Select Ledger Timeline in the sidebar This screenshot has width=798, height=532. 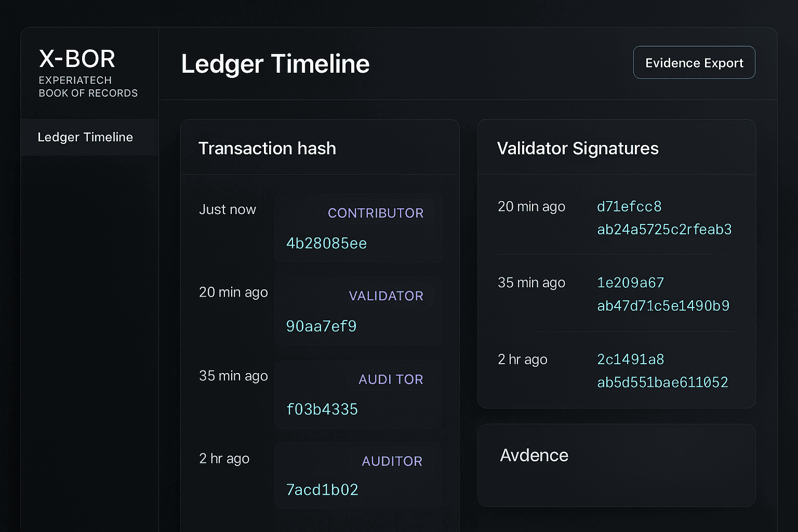click(x=85, y=137)
